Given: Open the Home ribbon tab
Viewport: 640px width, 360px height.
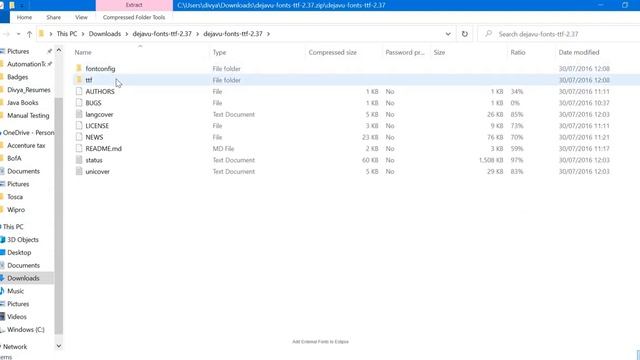Looking at the screenshot, I should (x=24, y=17).
